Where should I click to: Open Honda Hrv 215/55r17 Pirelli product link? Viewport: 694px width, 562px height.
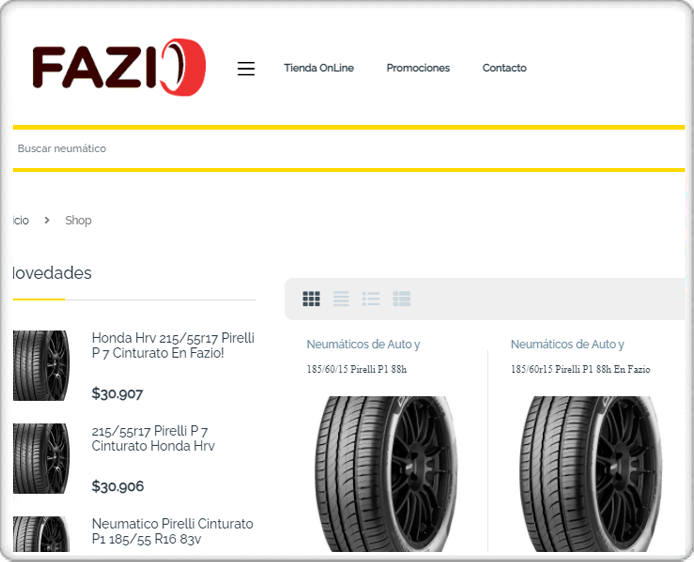pos(172,346)
